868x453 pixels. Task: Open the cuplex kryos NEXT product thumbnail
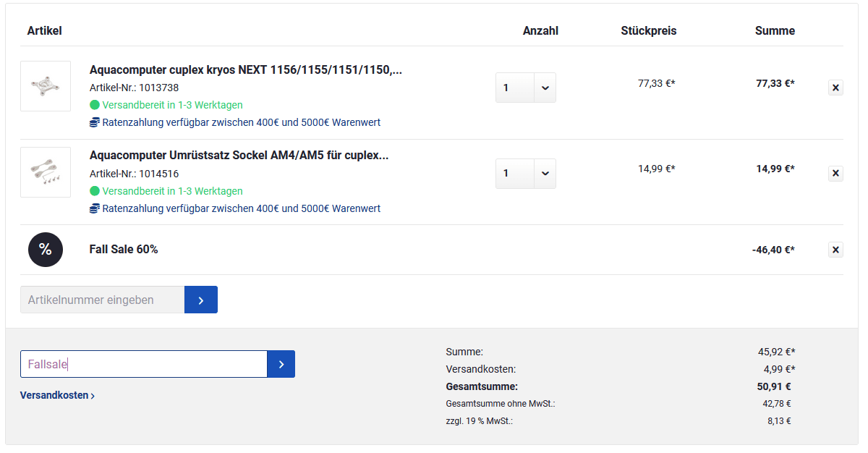[46, 86]
